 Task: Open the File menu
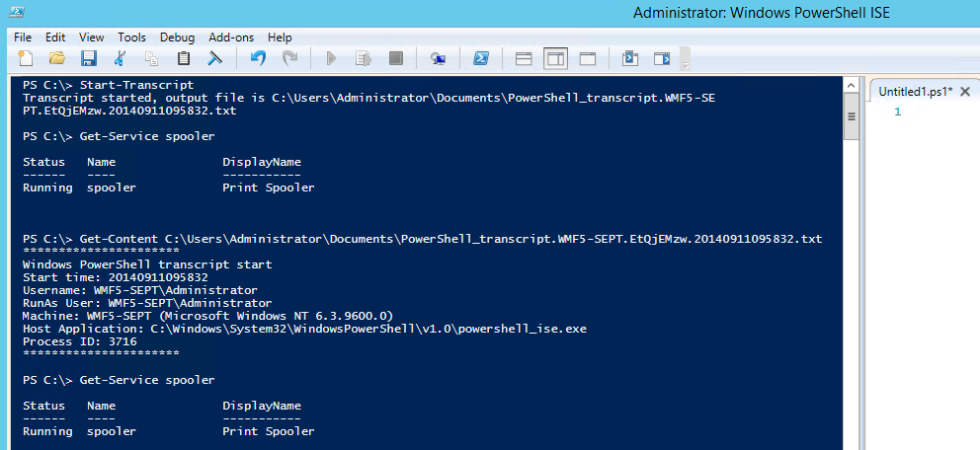point(23,37)
